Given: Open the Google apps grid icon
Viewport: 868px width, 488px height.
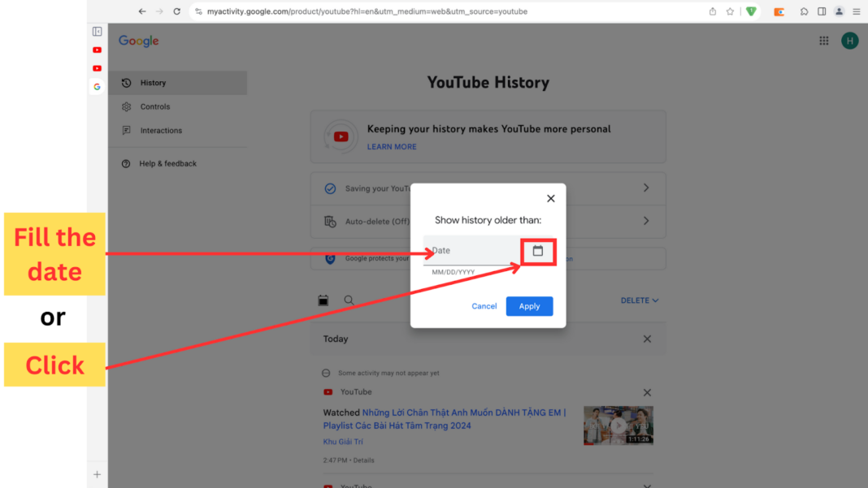Looking at the screenshot, I should 823,40.
